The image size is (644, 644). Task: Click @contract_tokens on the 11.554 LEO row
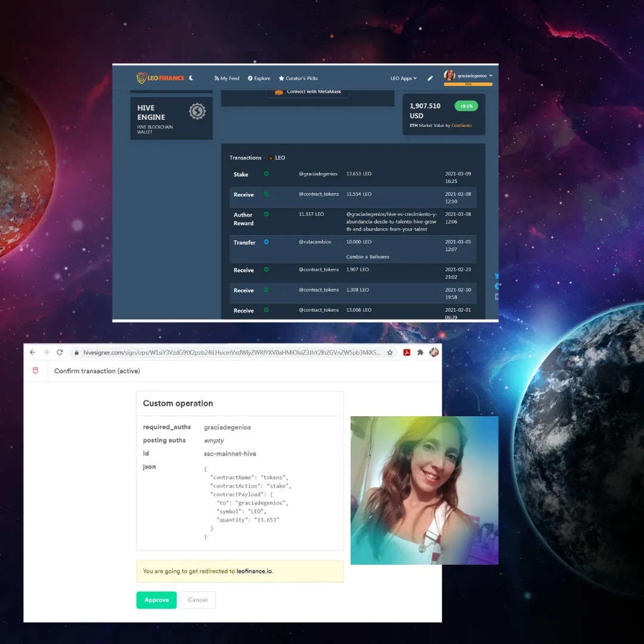pyautogui.click(x=318, y=194)
